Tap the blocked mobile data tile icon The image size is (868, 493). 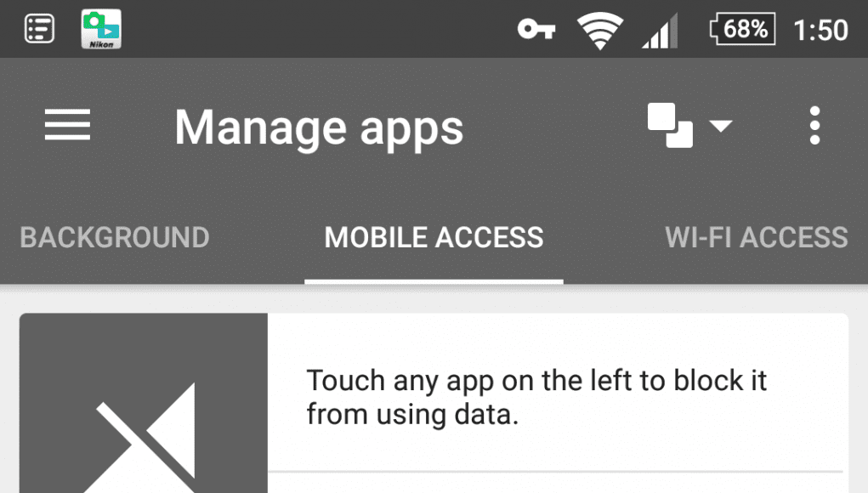click(x=144, y=403)
